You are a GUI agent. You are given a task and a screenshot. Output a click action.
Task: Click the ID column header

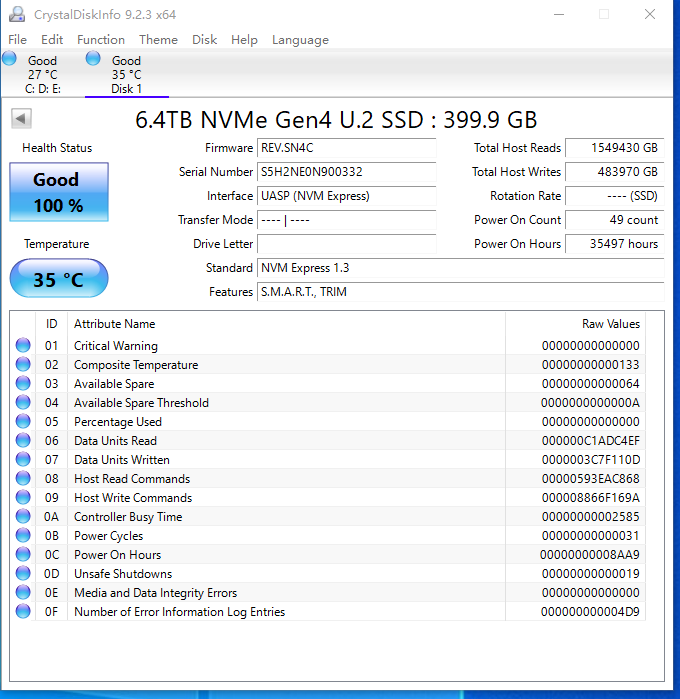pyautogui.click(x=52, y=324)
